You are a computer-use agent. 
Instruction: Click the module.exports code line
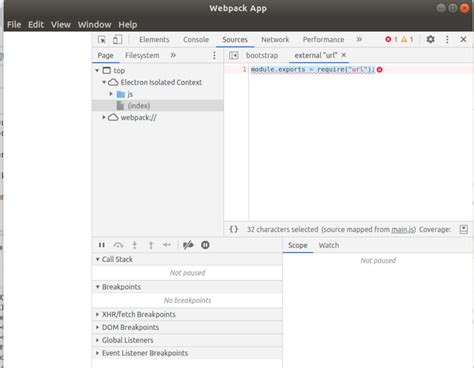coord(313,69)
